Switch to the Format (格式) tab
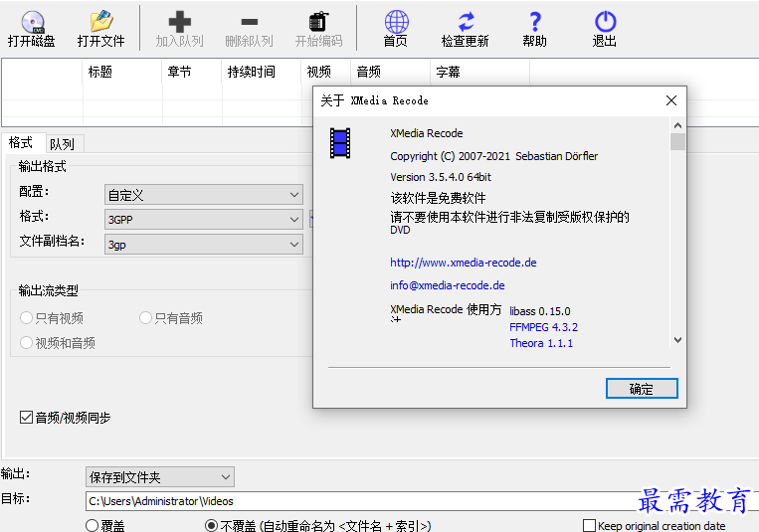Screen dimensions: 759x532 point(21,143)
